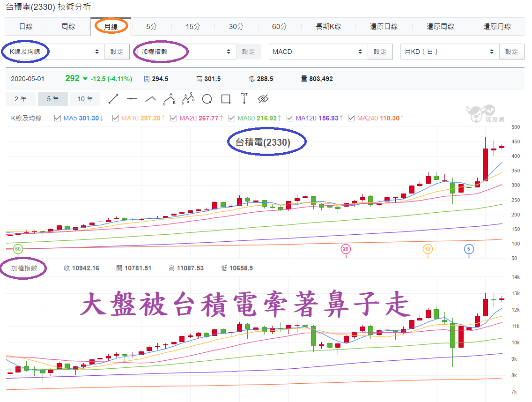The height and width of the screenshot is (402, 532).
Task: Uncheck the MA240 moving average checkbox
Action: click(x=351, y=118)
